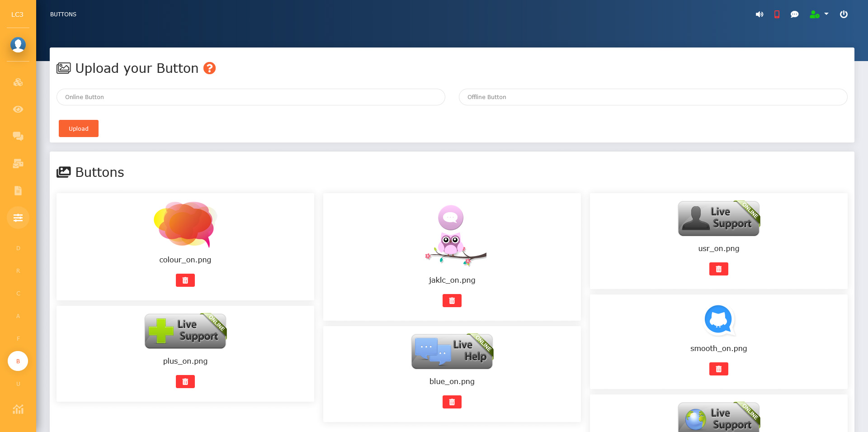Screen dimensions: 868x432
Task: Open the statistics chart sidebar icon
Action: click(x=18, y=409)
